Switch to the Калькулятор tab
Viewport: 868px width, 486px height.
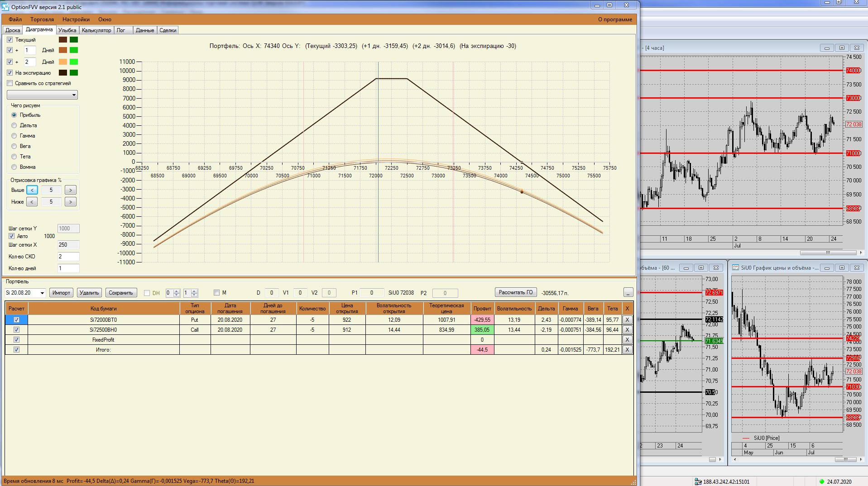(x=96, y=30)
